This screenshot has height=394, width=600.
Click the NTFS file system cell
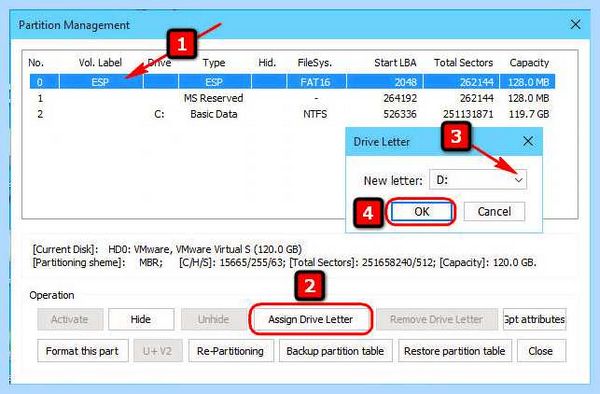(315, 114)
